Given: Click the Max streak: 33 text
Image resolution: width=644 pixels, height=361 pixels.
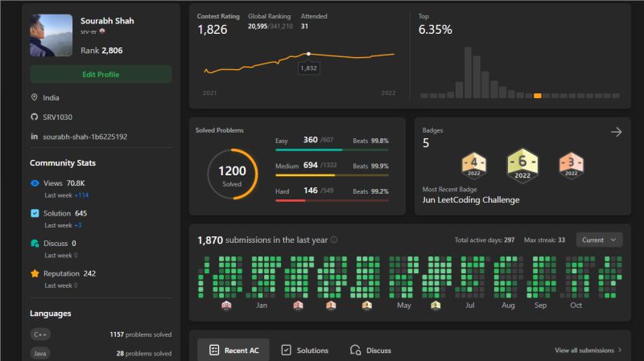Looking at the screenshot, I should click(544, 240).
